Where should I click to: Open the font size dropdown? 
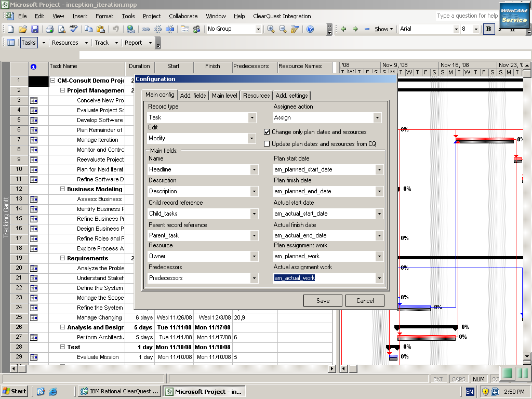(476, 29)
